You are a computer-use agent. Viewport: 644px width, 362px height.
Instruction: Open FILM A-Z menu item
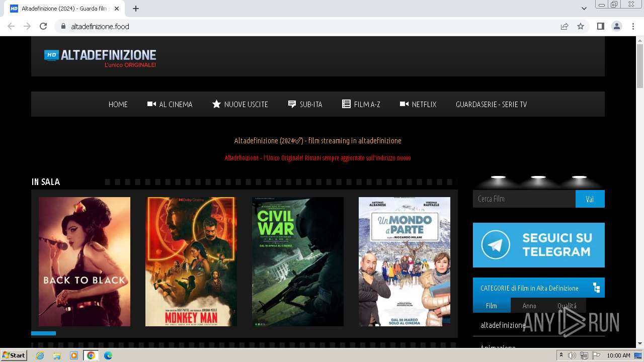click(x=361, y=104)
